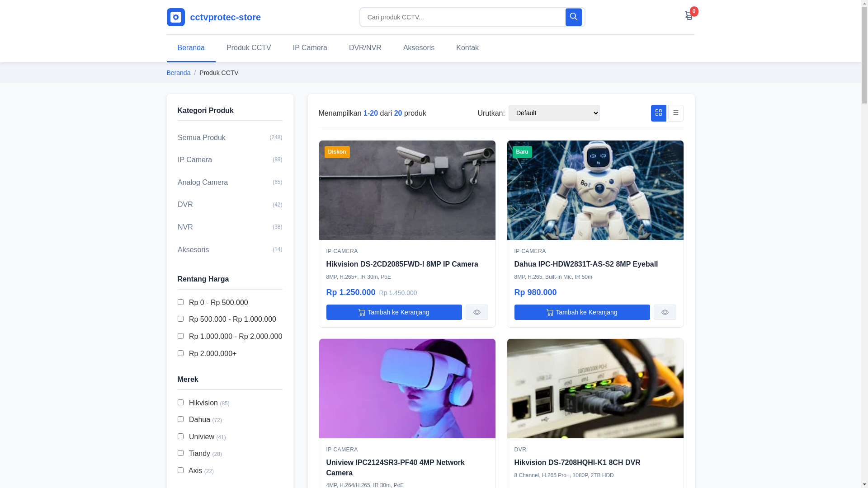Open Hikvision IP camera product image
Viewport: 868px width, 488px height.
(x=407, y=190)
